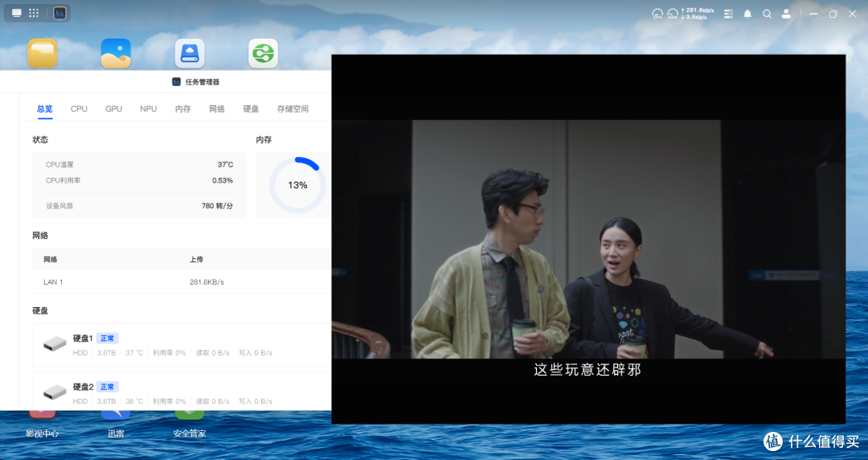Show desktop via top-left monitor icon
Screen dimensions: 868x460
tap(17, 13)
